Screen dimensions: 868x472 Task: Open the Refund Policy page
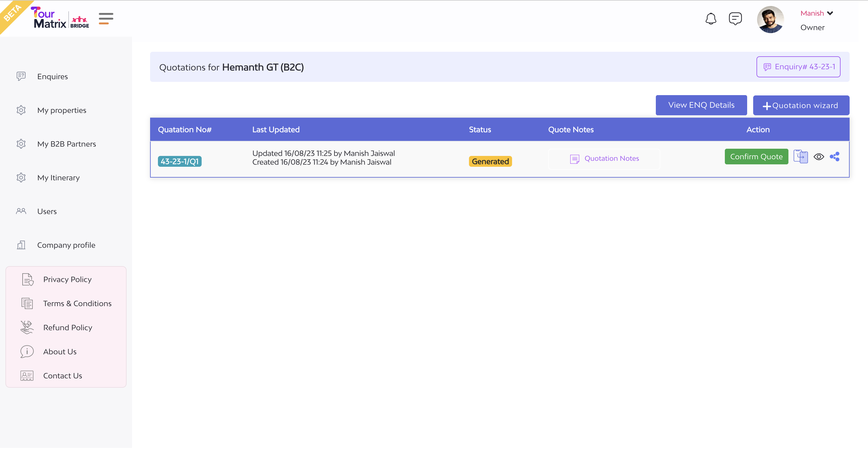tap(68, 328)
